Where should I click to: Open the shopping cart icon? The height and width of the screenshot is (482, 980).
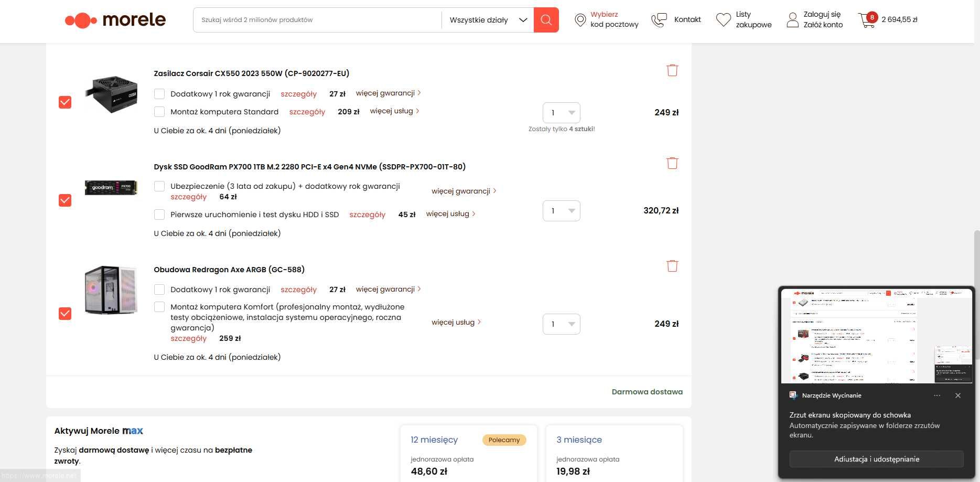pyautogui.click(x=867, y=20)
